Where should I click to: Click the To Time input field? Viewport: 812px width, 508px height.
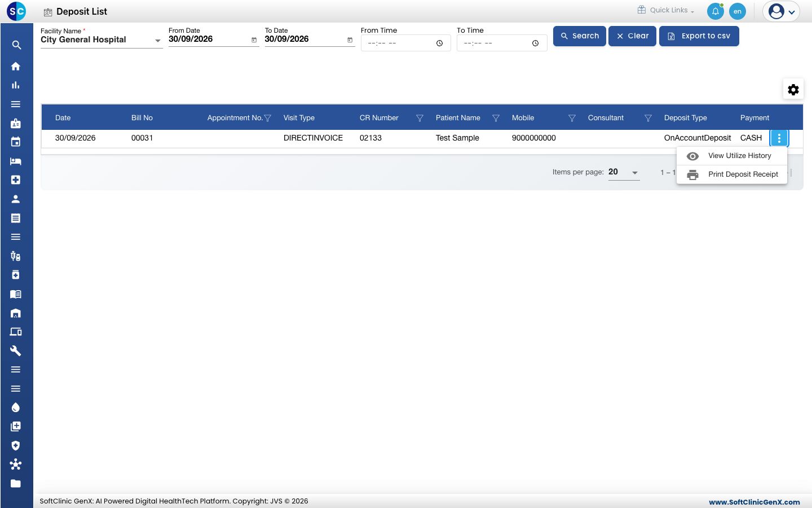click(x=502, y=43)
